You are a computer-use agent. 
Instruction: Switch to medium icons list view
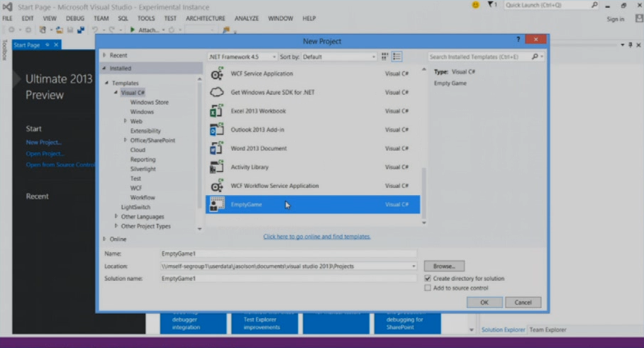pos(397,57)
